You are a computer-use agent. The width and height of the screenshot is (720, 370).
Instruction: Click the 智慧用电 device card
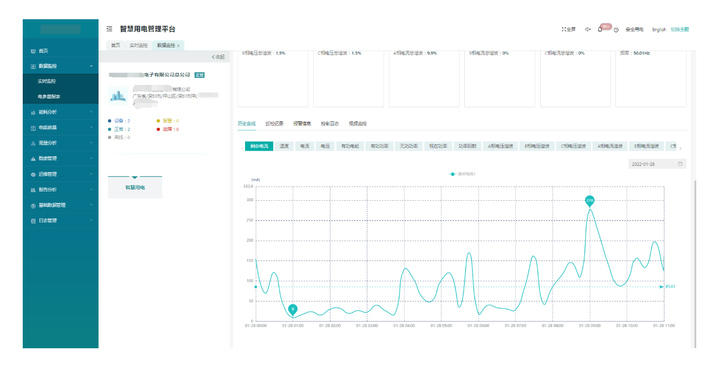click(135, 187)
